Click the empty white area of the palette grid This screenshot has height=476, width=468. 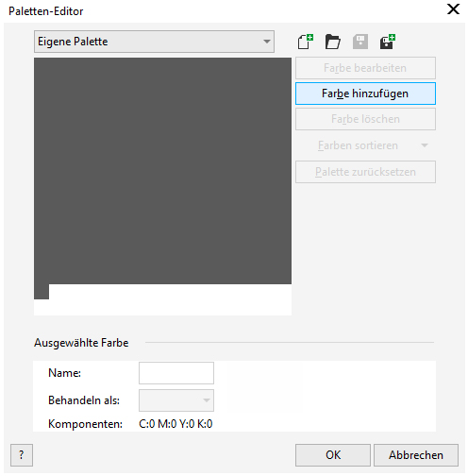[x=170, y=299]
